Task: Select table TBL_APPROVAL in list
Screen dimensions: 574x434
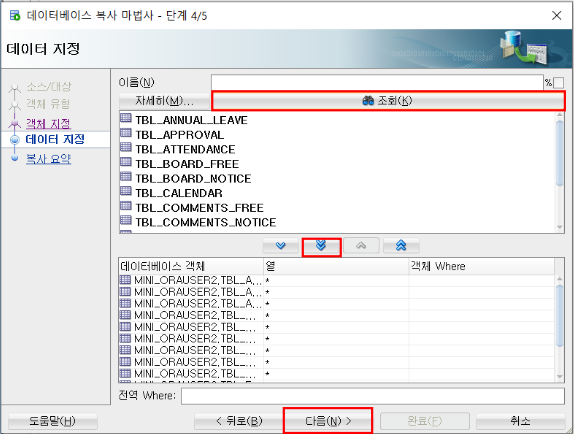Action: pyautogui.click(x=179, y=135)
